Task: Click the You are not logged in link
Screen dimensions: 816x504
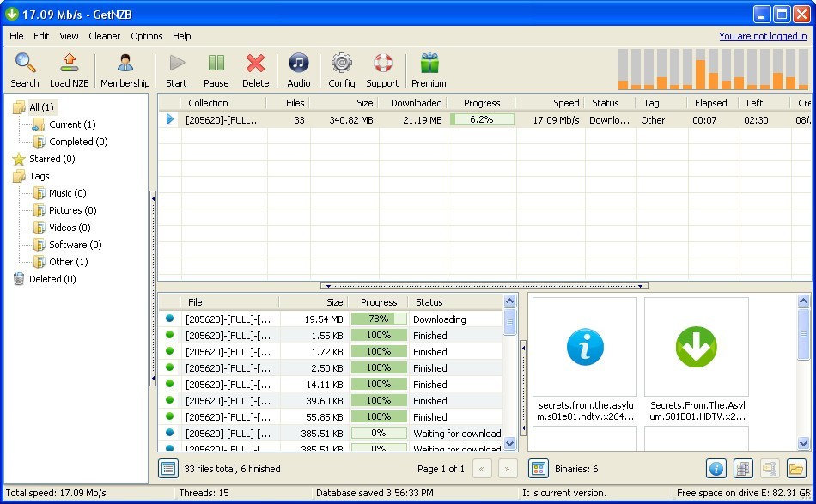Action: click(x=763, y=36)
